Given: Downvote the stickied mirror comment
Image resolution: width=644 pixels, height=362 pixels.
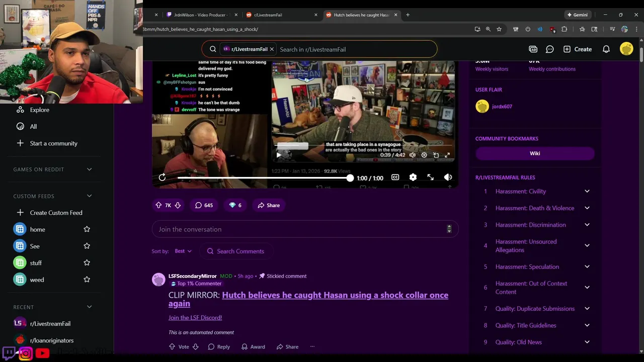Looking at the screenshot, I should click(196, 347).
